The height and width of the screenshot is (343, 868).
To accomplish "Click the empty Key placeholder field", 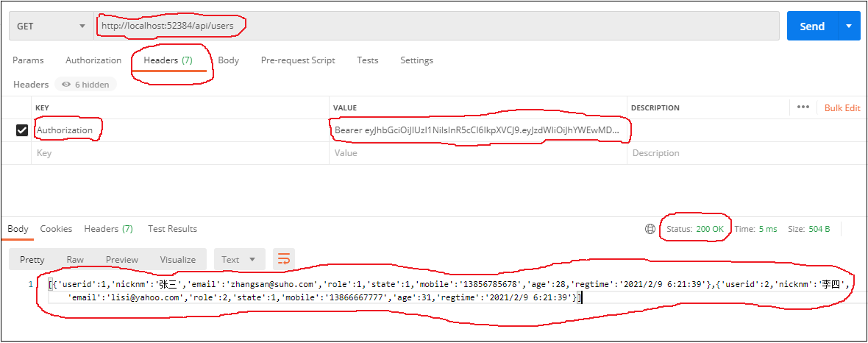I will pos(180,153).
